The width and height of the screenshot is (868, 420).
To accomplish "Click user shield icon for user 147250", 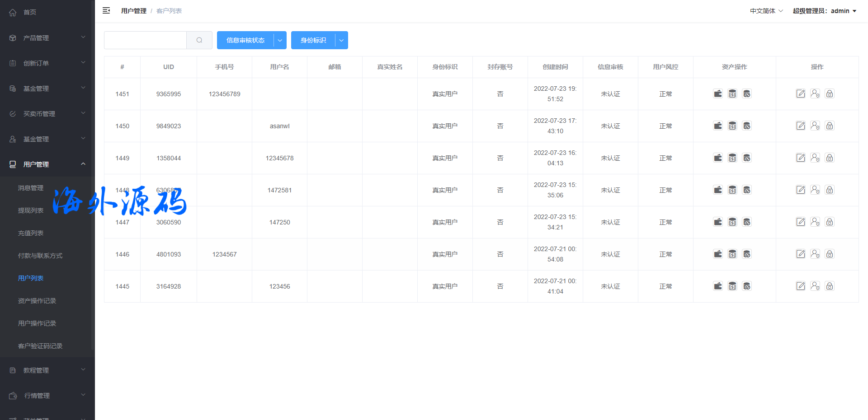I will [x=815, y=222].
